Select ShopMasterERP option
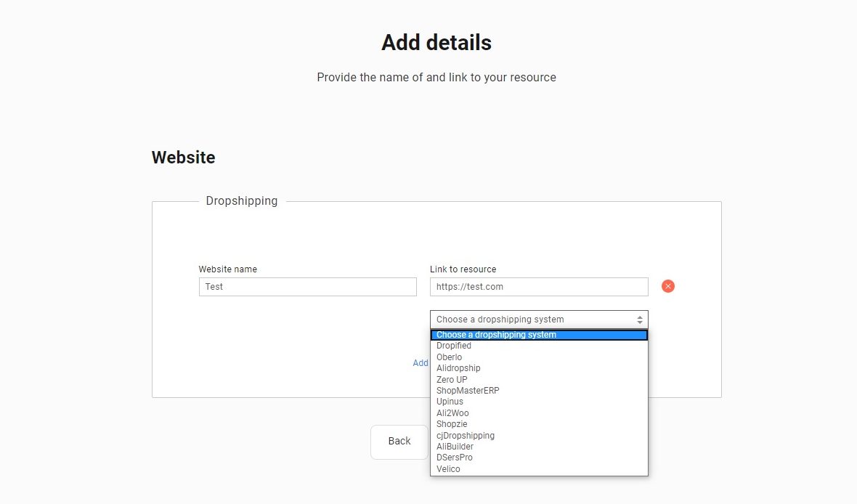Viewport: 857px width, 504px height. pos(539,390)
